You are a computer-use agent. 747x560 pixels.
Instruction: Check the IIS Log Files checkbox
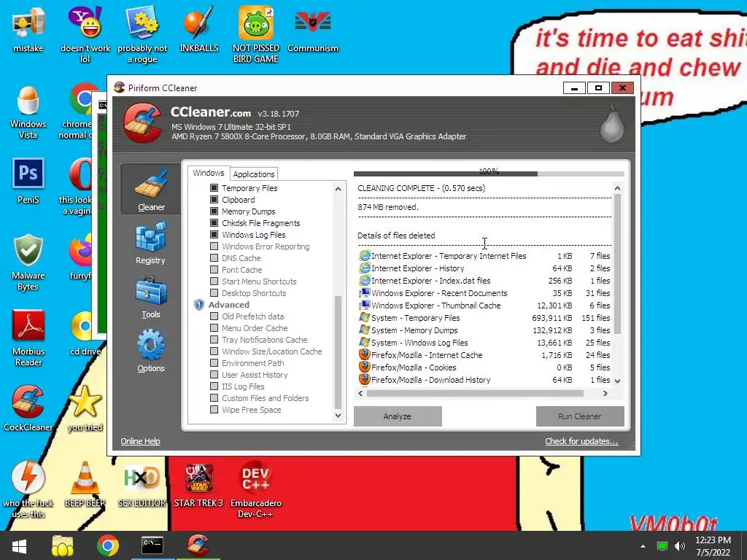point(214,386)
